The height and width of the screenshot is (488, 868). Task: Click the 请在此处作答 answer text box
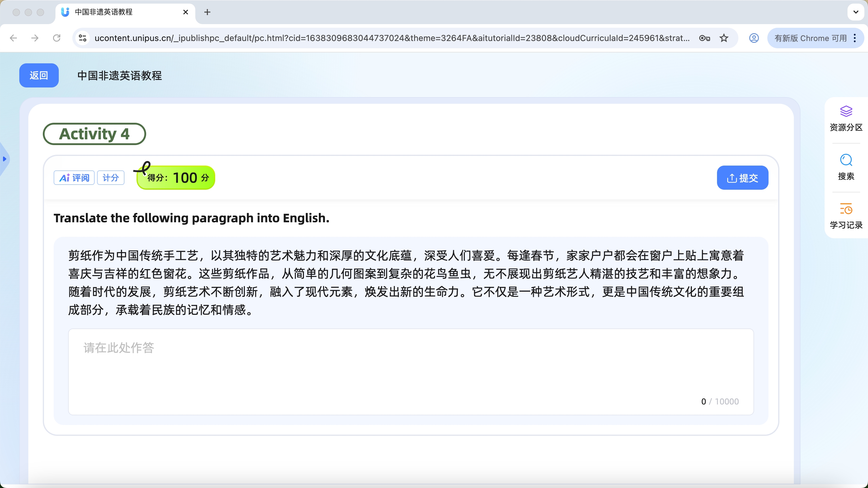tap(410, 371)
